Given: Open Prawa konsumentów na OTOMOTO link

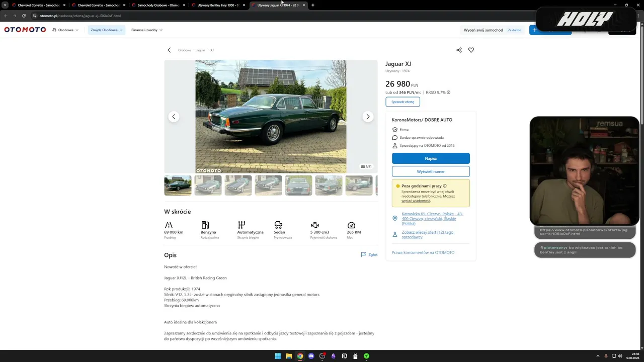Looking at the screenshot, I should [423, 252].
